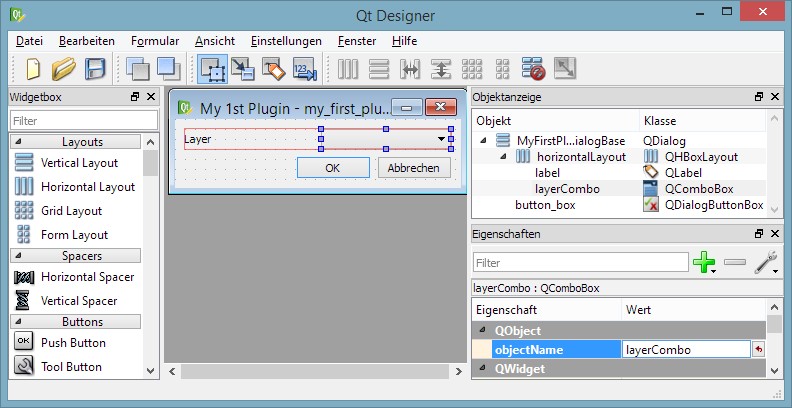Image resolution: width=792 pixels, height=408 pixels.
Task: Collapse the QWidget property group
Action: click(x=483, y=368)
